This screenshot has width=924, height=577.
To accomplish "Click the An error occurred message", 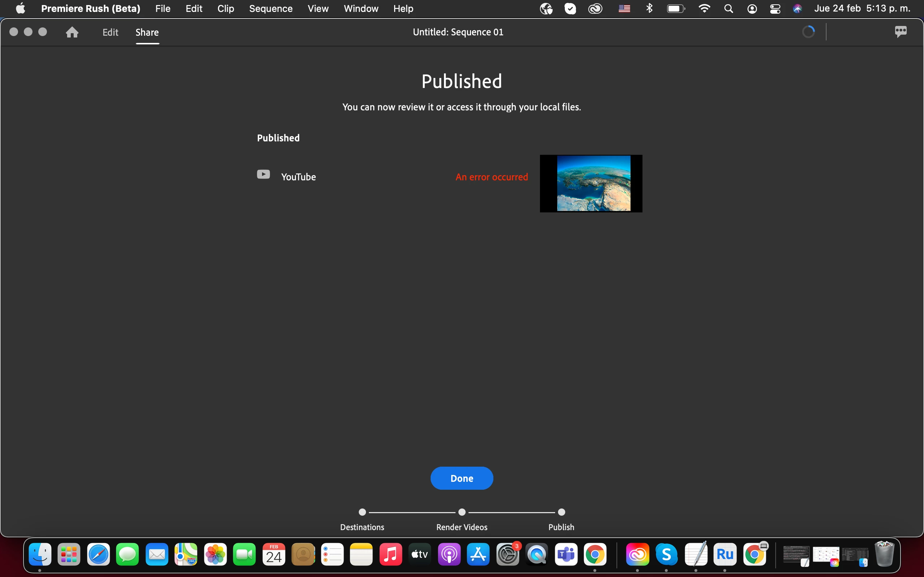I will coord(491,177).
